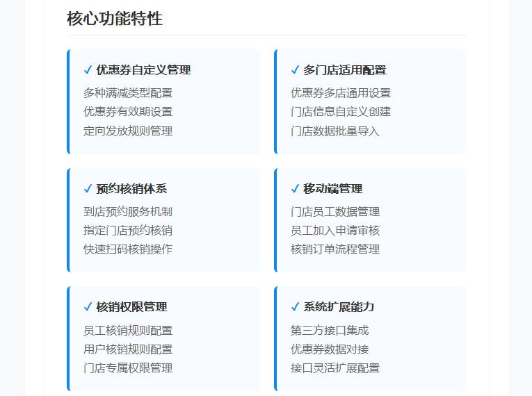
Task: Click the 预约核销体系 card title
Action: pos(131,188)
